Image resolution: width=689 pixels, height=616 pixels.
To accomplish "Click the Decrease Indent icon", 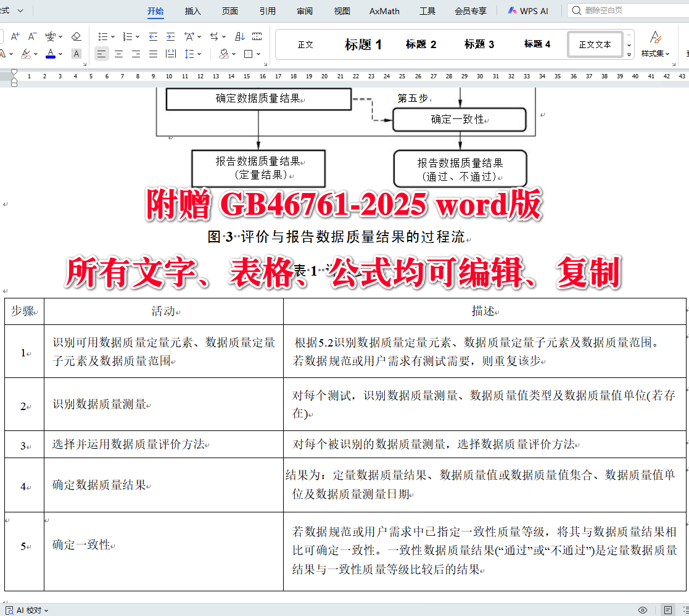I will pos(154,36).
